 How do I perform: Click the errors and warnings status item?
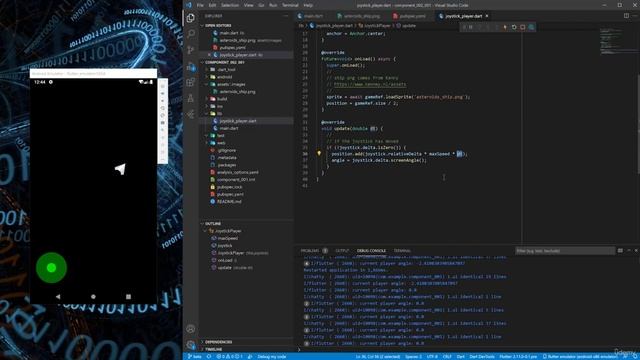point(229,356)
